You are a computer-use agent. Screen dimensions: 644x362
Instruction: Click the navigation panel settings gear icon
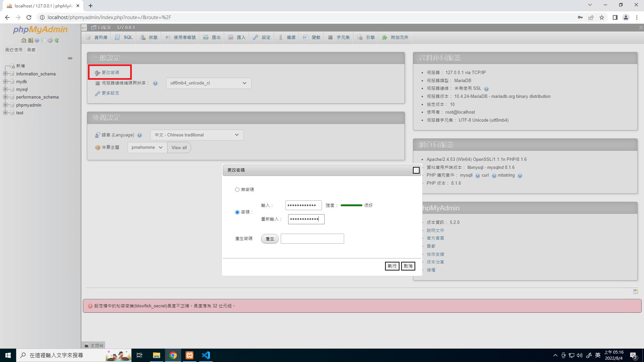(50, 41)
